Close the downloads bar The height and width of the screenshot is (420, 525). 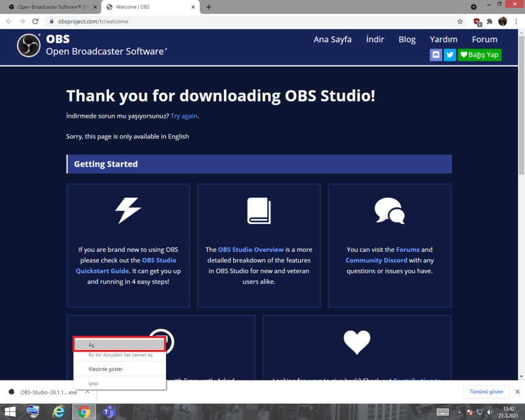(x=517, y=391)
